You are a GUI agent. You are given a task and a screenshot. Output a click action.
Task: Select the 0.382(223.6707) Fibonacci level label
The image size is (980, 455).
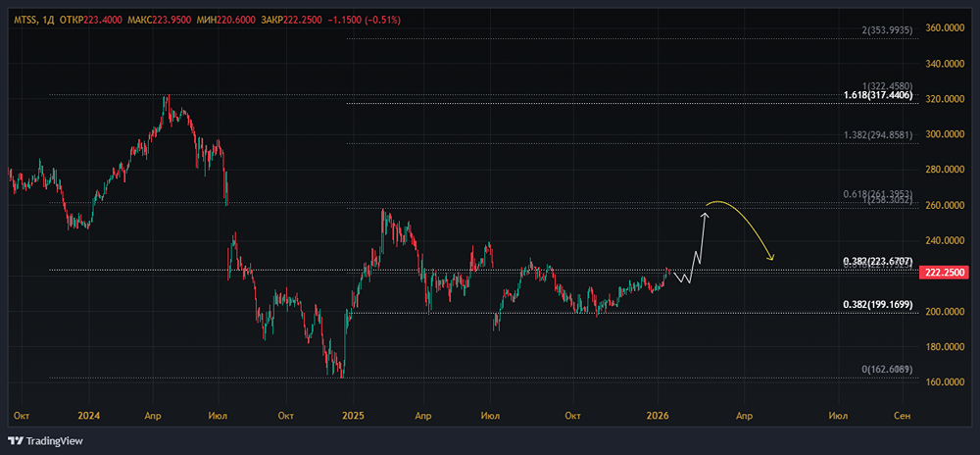coord(878,262)
